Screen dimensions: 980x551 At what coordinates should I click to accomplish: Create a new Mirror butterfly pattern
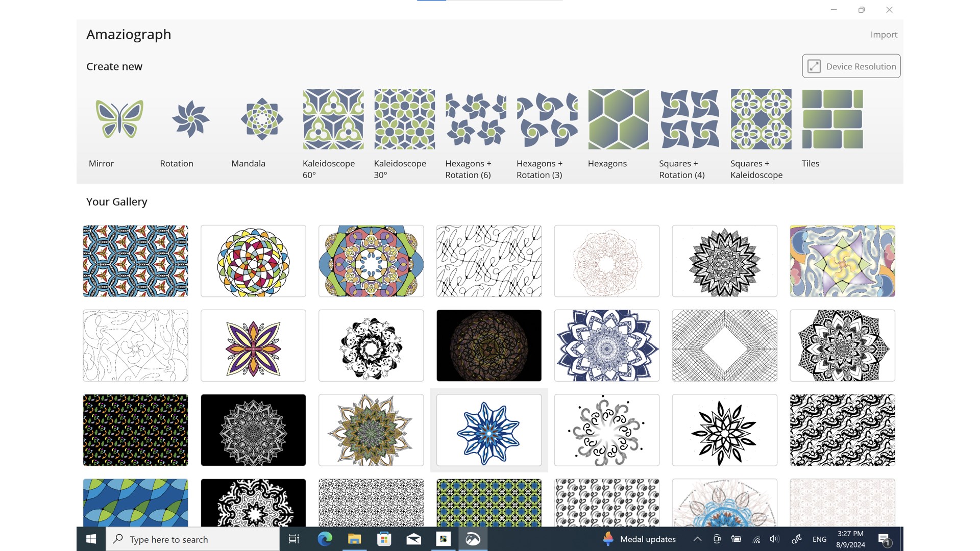coord(119,119)
